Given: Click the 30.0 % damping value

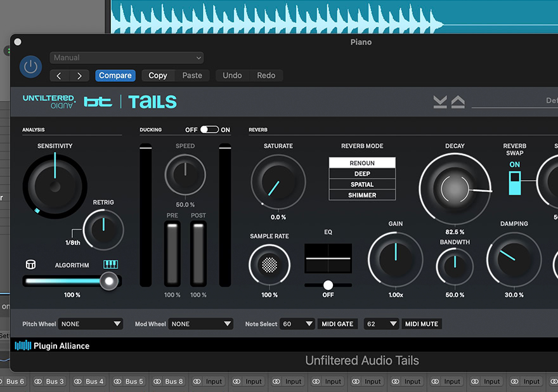Looking at the screenshot, I should [x=514, y=295].
